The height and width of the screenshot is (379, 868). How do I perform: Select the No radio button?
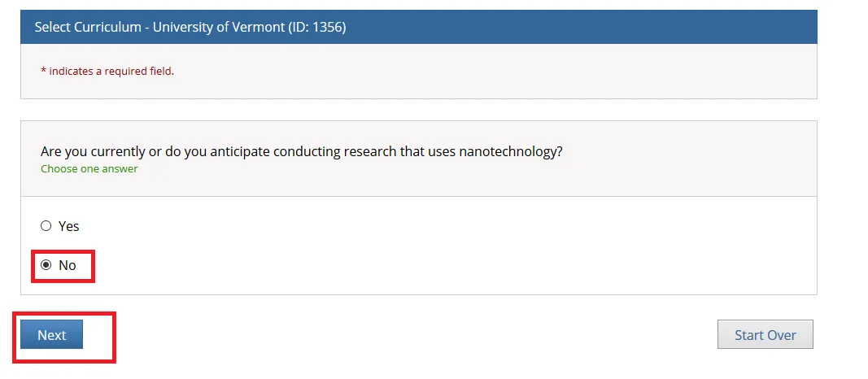point(46,265)
